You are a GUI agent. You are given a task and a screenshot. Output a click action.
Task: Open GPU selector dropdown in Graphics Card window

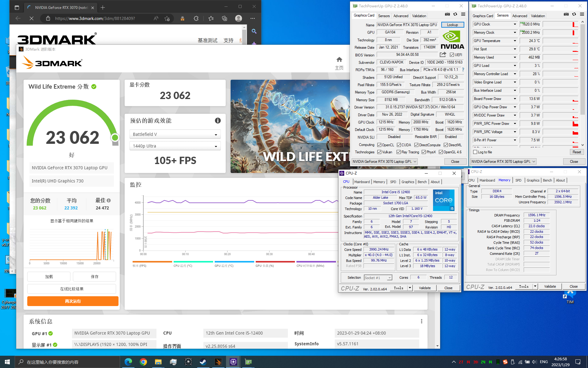(x=385, y=162)
